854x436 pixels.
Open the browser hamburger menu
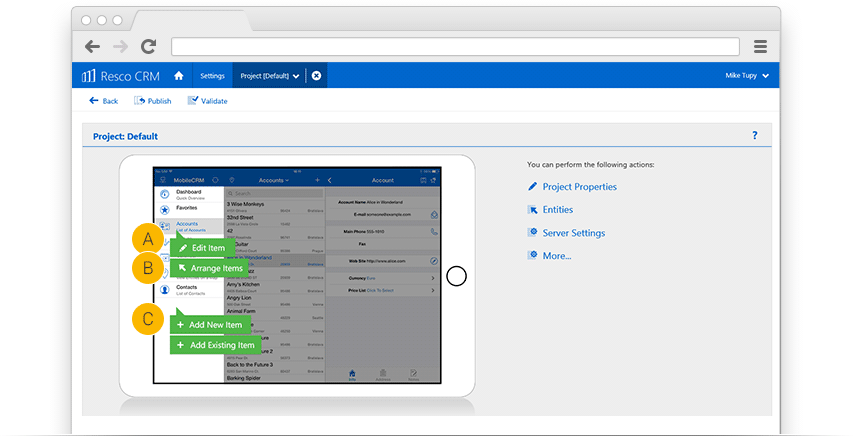click(x=760, y=46)
